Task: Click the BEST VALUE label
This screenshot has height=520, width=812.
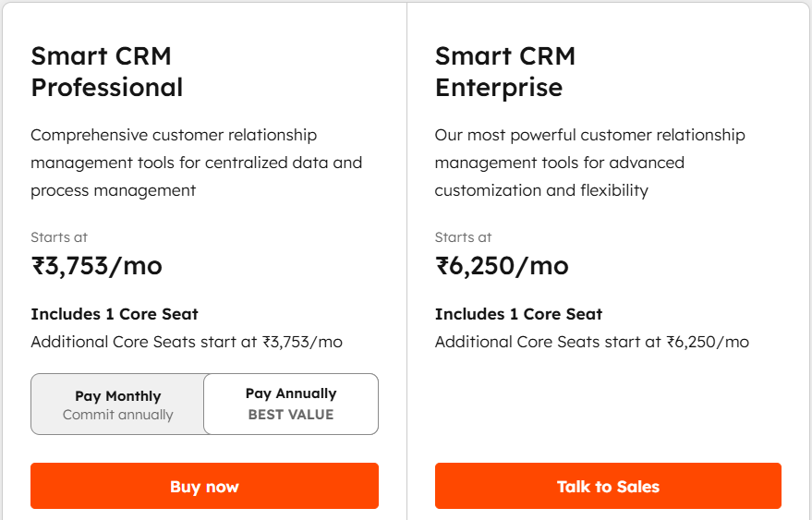Action: pos(291,415)
